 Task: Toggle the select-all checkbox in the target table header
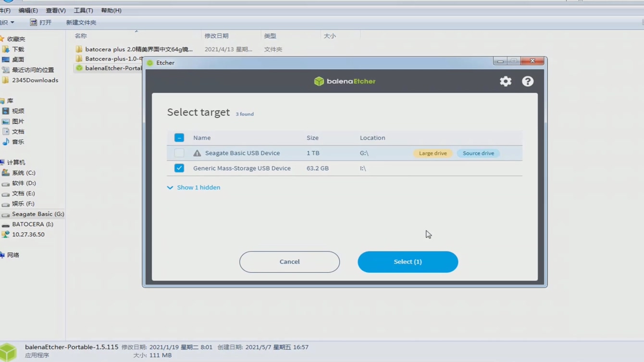point(179,138)
